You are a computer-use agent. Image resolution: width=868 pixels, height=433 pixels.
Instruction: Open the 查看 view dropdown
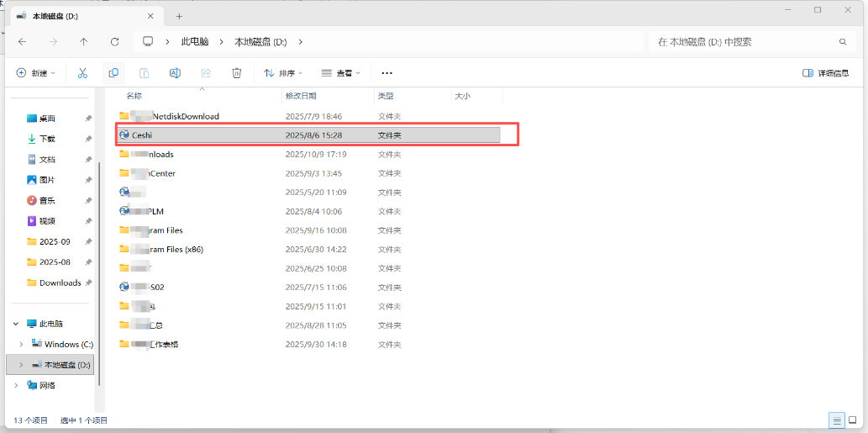tap(340, 73)
